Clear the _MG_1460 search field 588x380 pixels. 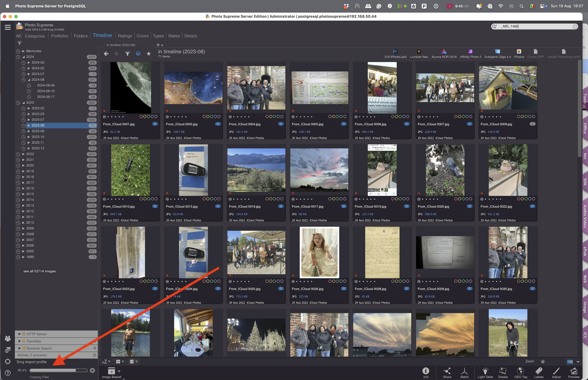[x=575, y=27]
